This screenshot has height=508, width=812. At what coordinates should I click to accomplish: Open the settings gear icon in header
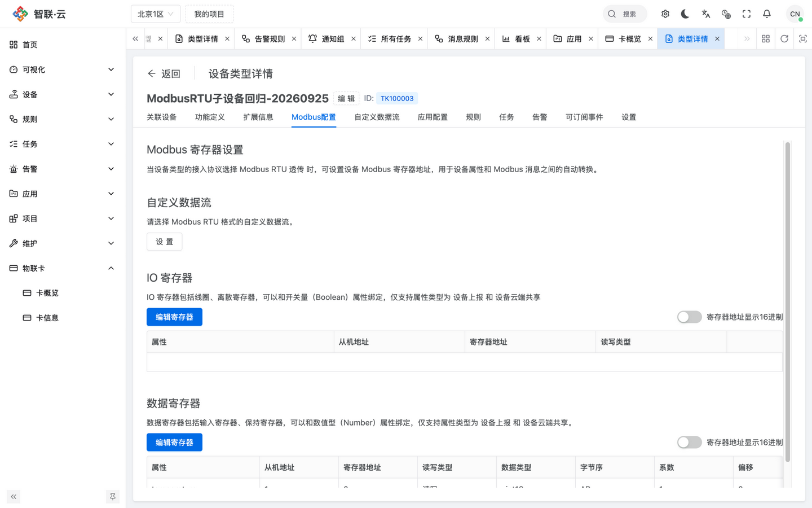(665, 14)
